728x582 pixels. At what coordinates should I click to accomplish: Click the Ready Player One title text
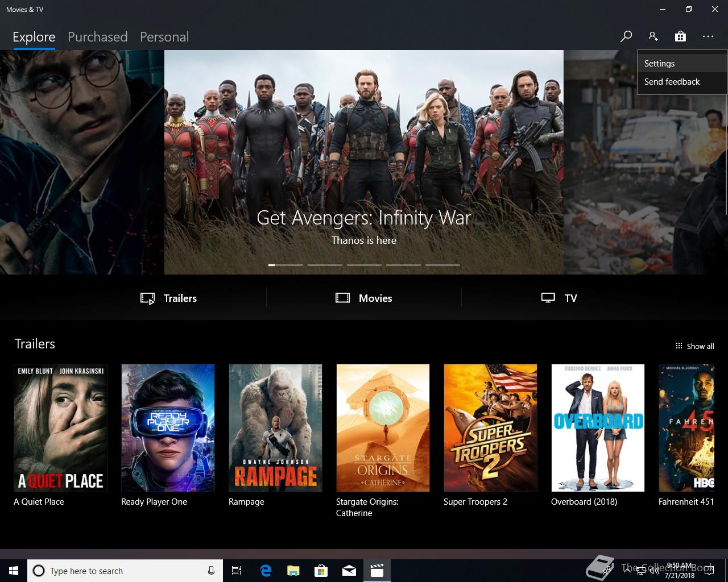coord(154,502)
